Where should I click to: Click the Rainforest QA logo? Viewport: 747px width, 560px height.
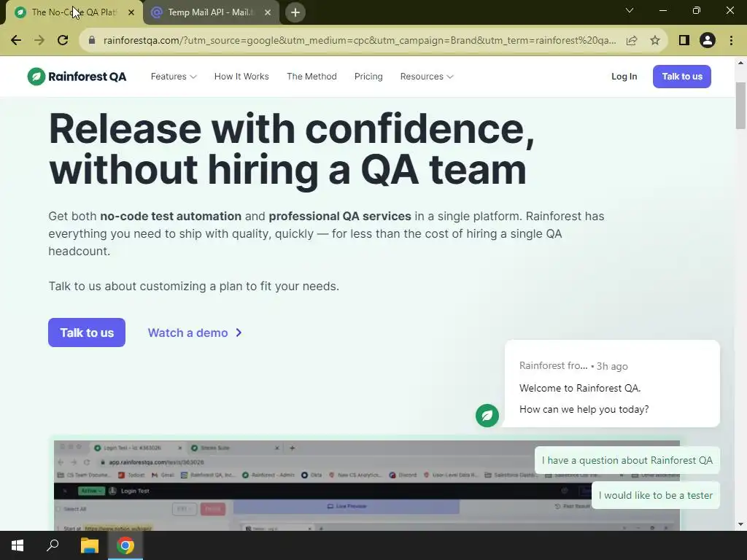pos(77,76)
